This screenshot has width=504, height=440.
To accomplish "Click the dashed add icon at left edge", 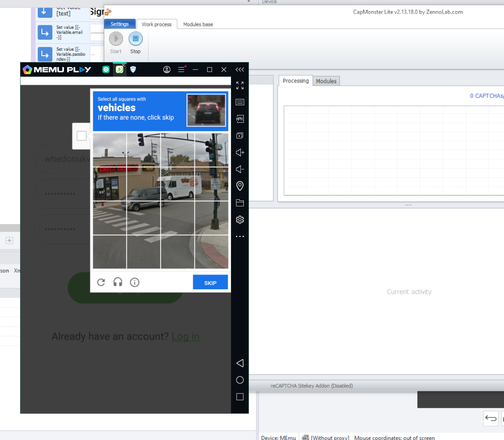I will pos(10,241).
